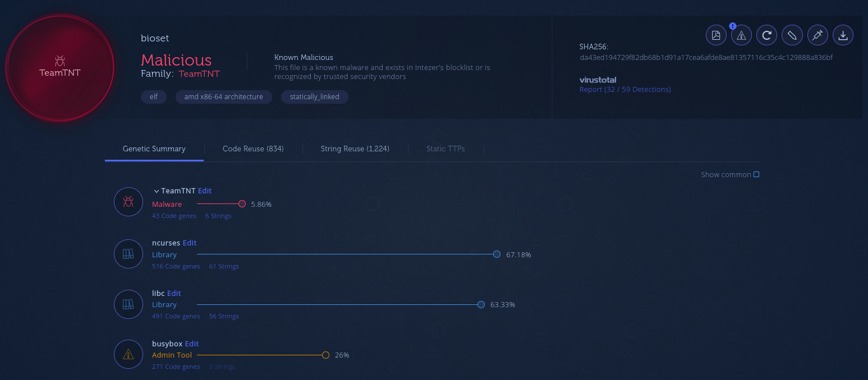Image resolution: width=868 pixels, height=380 pixels.
Task: Enable the Show common checkbox
Action: click(756, 174)
